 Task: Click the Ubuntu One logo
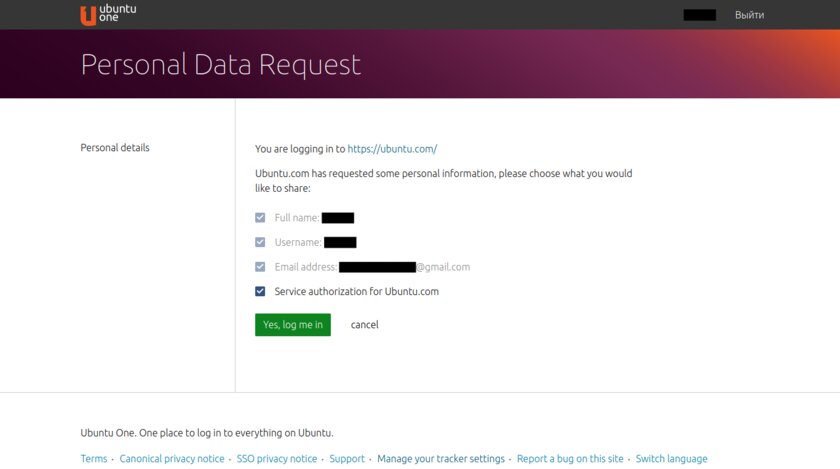[108, 14]
